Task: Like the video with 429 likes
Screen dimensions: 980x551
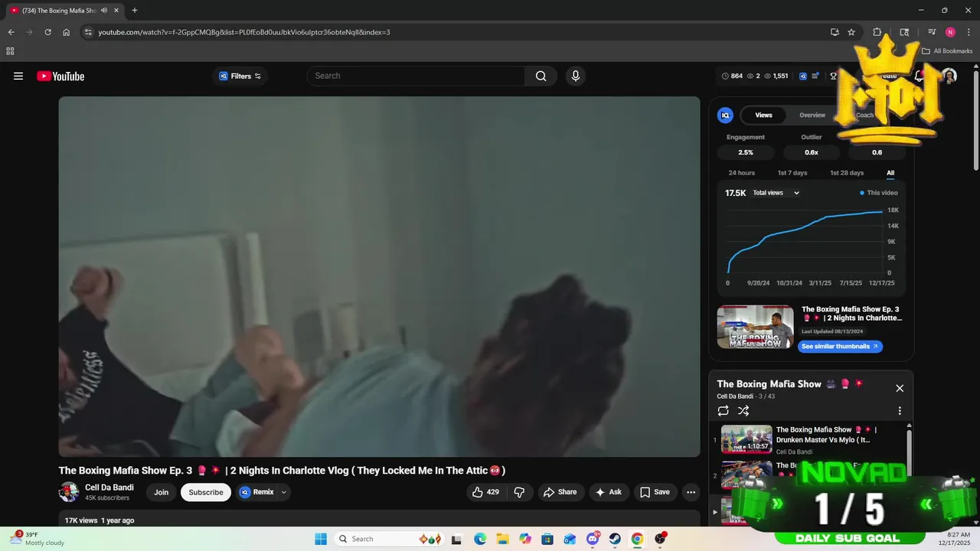Action: 485,492
